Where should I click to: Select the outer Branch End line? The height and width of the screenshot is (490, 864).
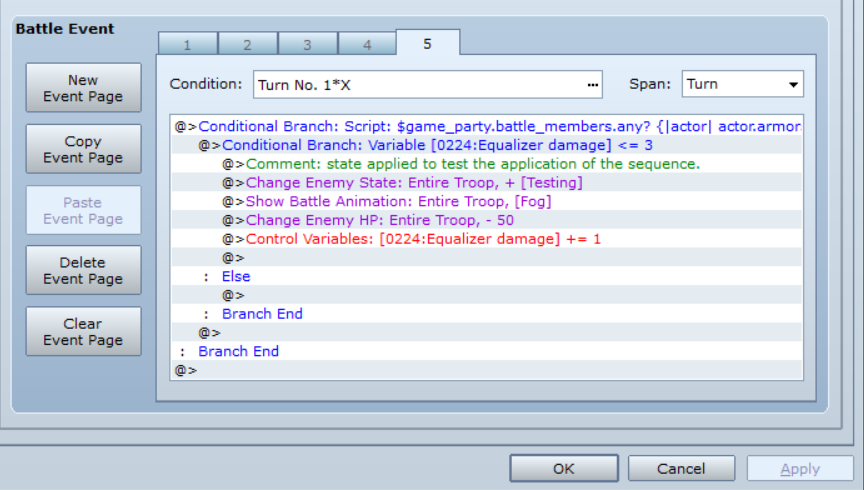pyautogui.click(x=487, y=352)
